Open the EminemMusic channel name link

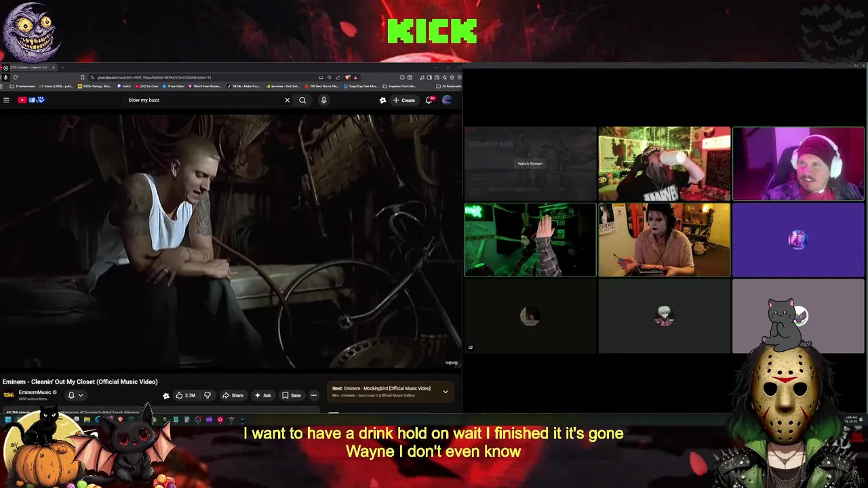point(35,392)
